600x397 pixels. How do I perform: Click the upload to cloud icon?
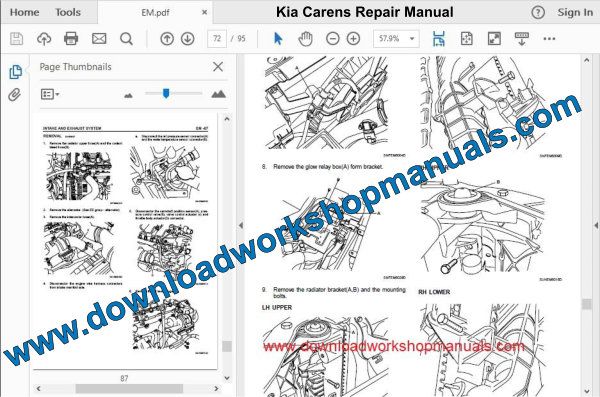(44, 39)
